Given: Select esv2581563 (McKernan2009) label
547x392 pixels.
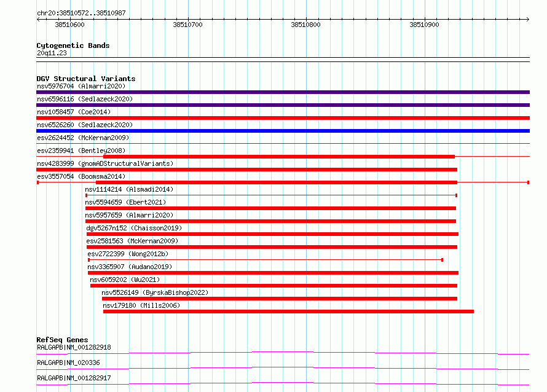Looking at the screenshot, I should tap(132, 241).
